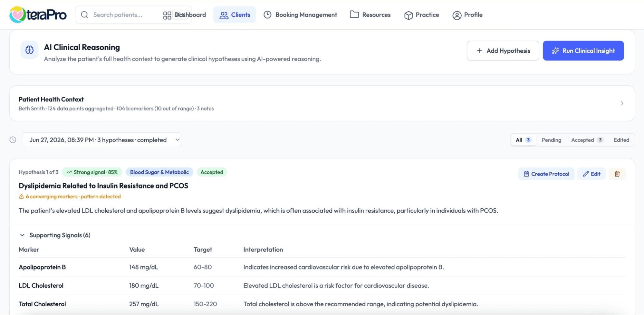Click the LDL Cholesterol marker row
Viewport: 644px width, 315px height.
[x=322, y=285]
